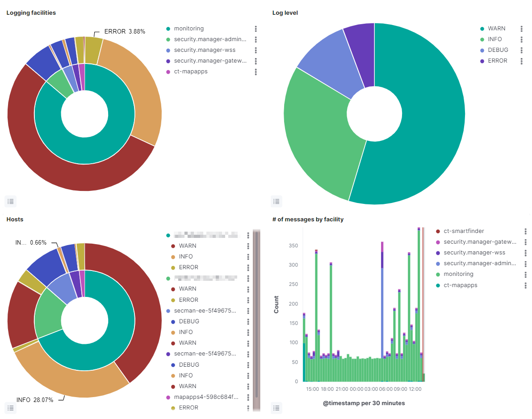Screen dimensions: 532x419
Task: Select the ERROR 3.88% slice label
Action: point(125,31)
